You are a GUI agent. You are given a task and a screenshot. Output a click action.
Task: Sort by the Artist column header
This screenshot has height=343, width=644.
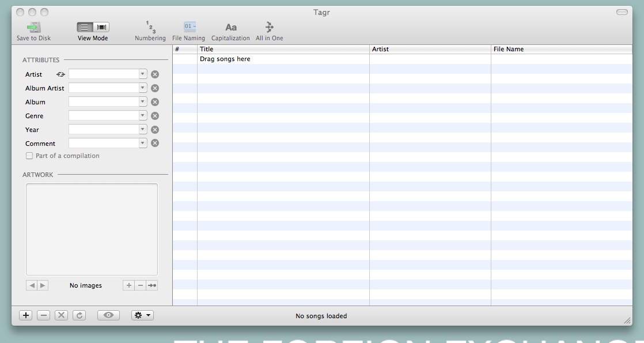click(430, 49)
